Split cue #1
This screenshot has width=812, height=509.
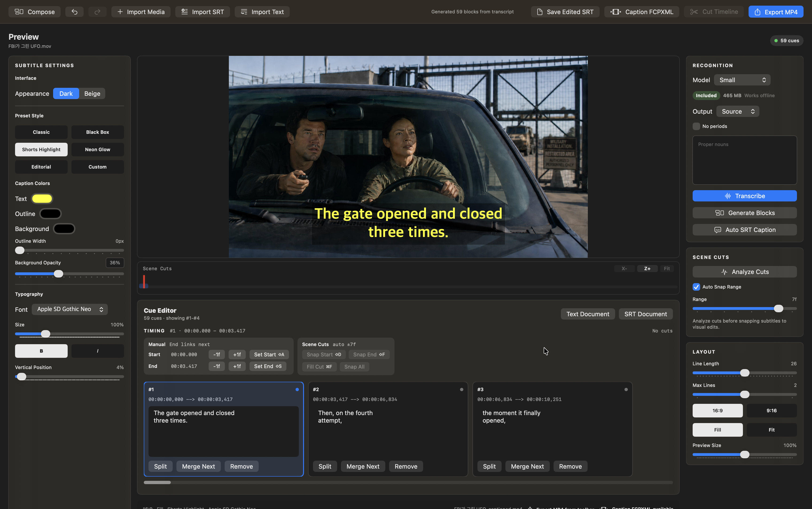160,466
